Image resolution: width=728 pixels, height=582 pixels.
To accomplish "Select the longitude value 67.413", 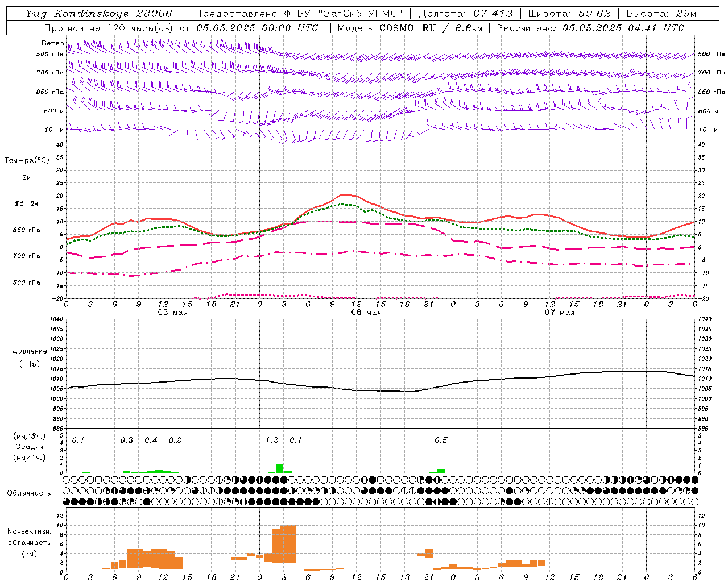I will 493,14.
